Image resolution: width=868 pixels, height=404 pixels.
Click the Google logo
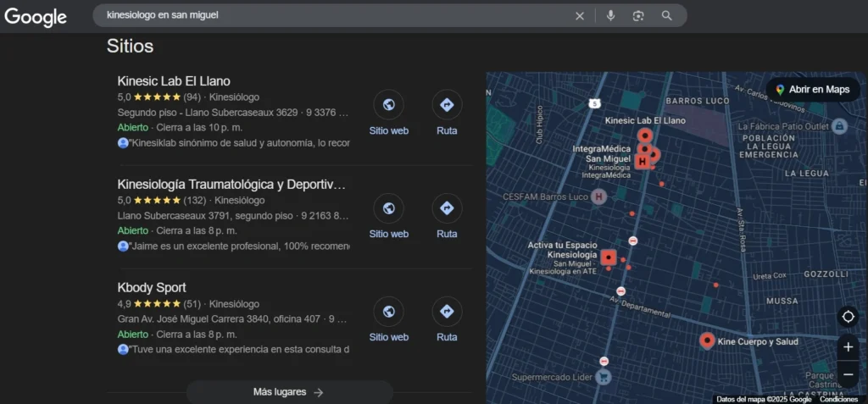point(36,17)
